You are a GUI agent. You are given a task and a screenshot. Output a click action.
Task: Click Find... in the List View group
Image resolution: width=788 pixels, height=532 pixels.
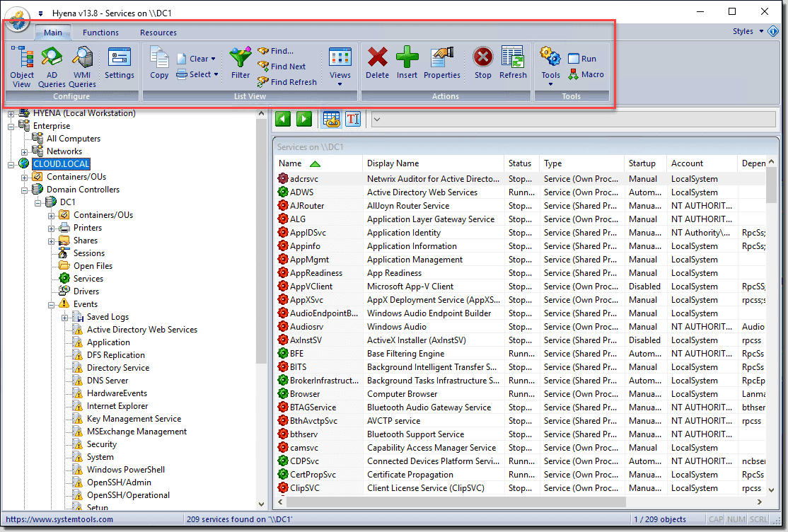click(275, 51)
